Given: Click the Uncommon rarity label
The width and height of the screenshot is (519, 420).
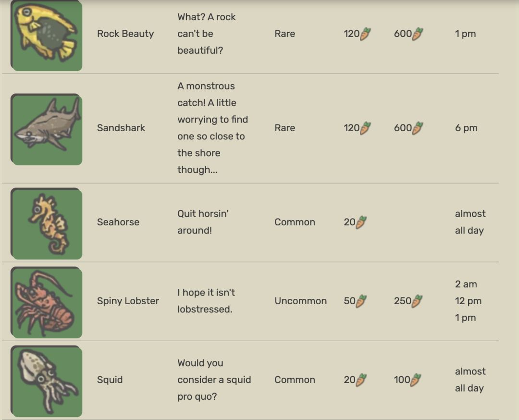Looking at the screenshot, I should 300,301.
